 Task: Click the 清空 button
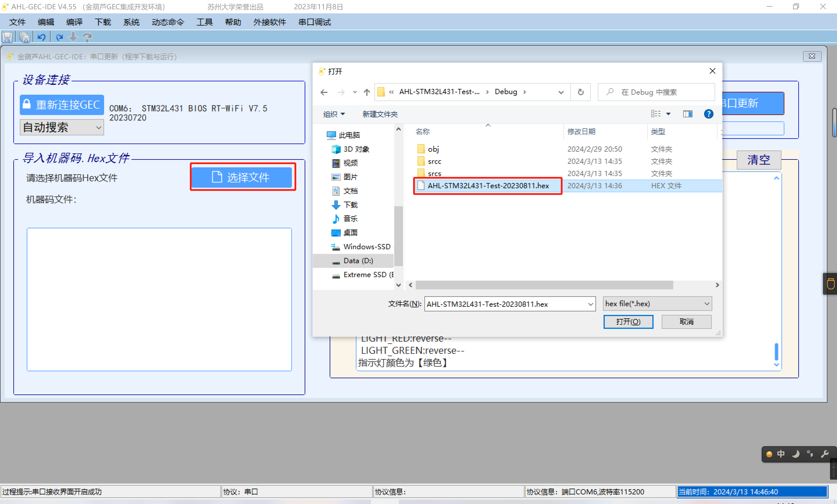click(759, 160)
